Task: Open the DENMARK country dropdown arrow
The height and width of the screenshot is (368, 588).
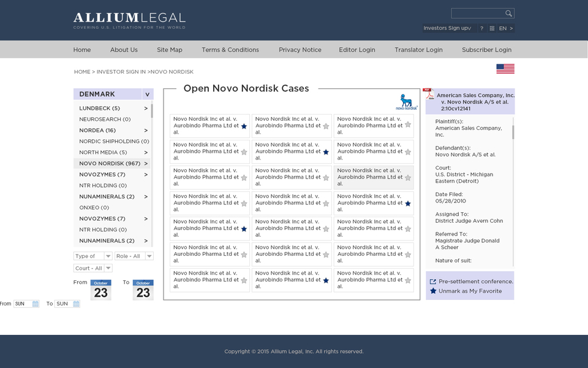Action: pyautogui.click(x=148, y=94)
